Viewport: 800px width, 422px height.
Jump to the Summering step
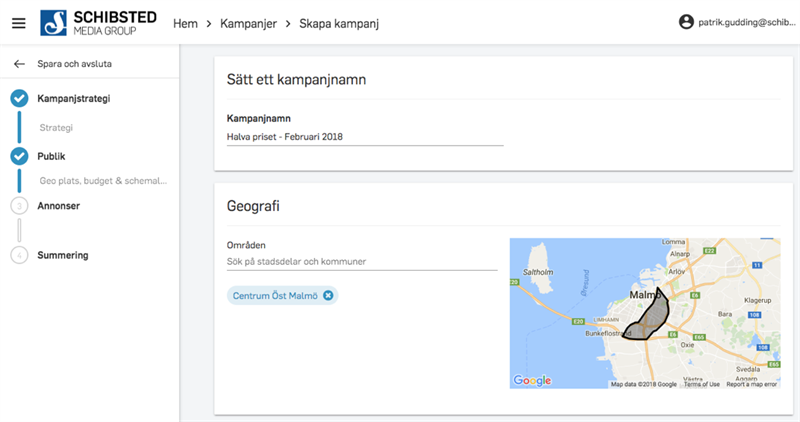pos(63,255)
